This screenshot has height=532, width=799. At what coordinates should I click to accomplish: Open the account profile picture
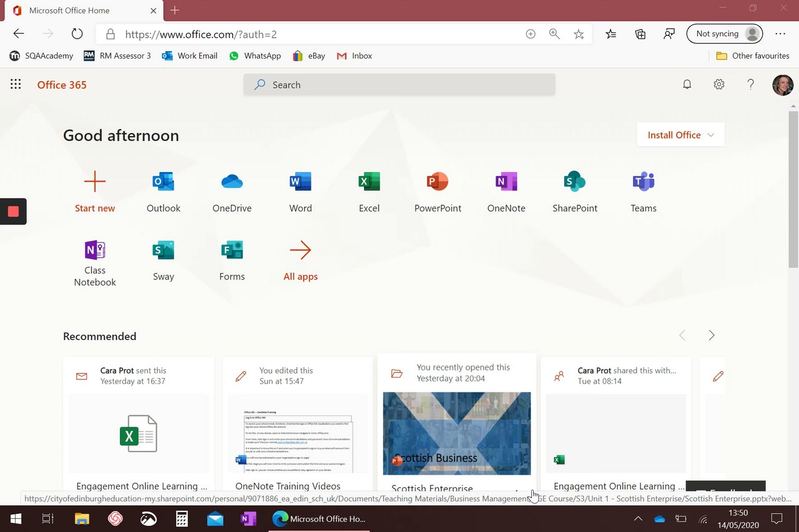tap(783, 85)
